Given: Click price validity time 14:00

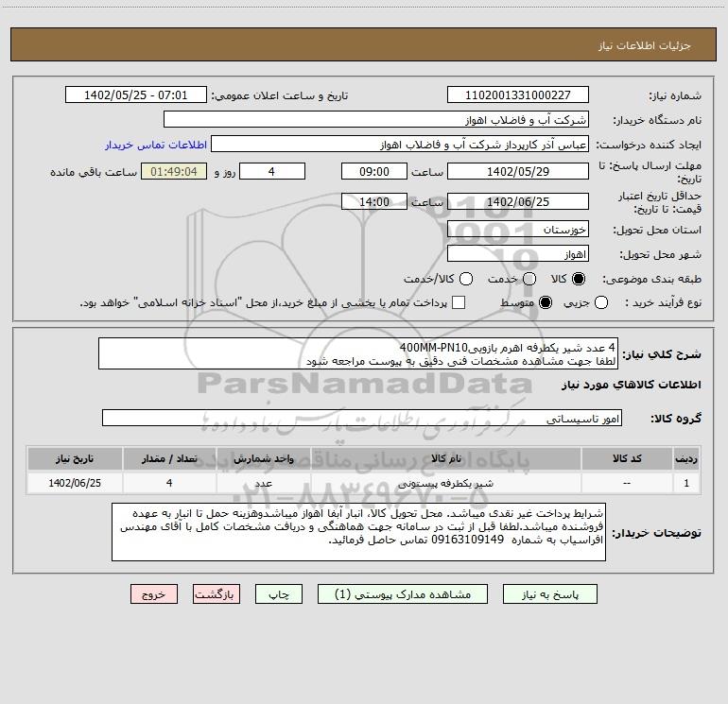Looking at the screenshot, I should click(x=374, y=202).
